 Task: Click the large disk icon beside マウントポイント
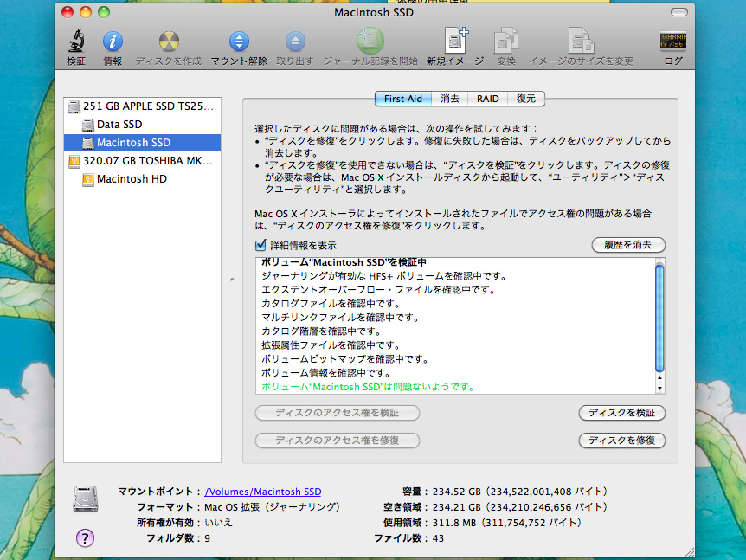(86, 499)
